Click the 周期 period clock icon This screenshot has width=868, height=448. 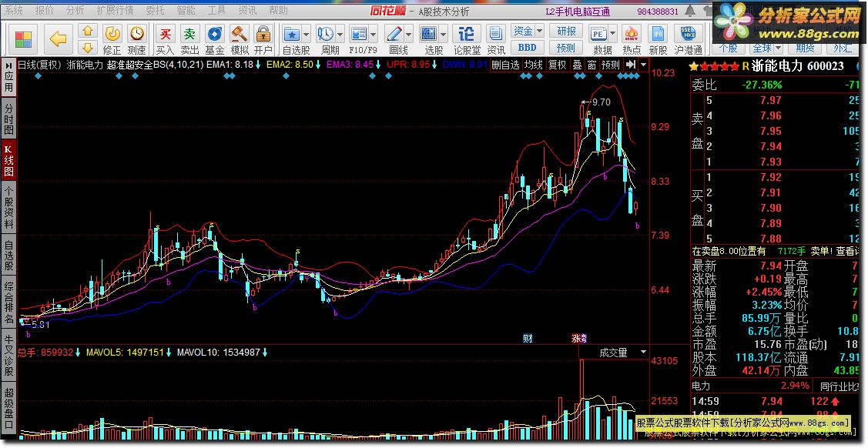[326, 35]
